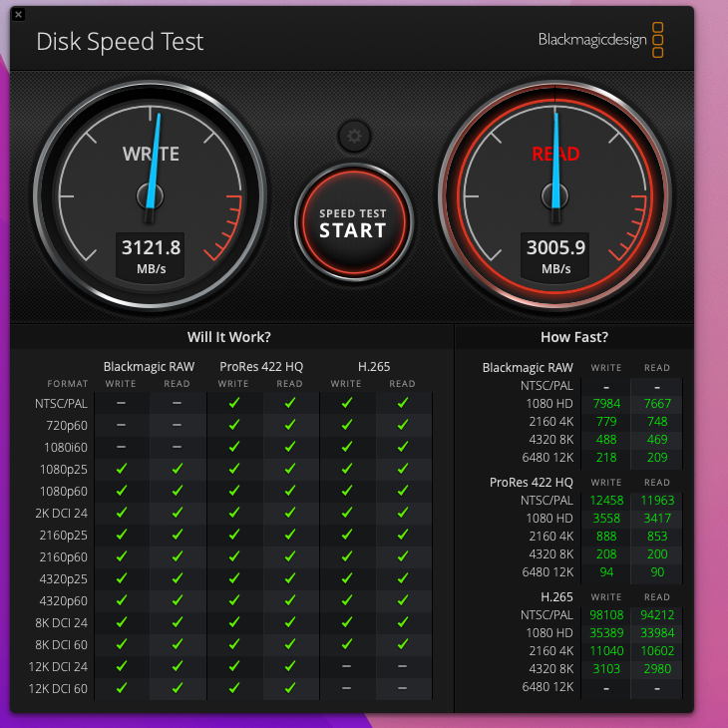This screenshot has width=728, height=728.
Task: Click Blackmagic RAW column header in Will It Work
Action: 149,367
